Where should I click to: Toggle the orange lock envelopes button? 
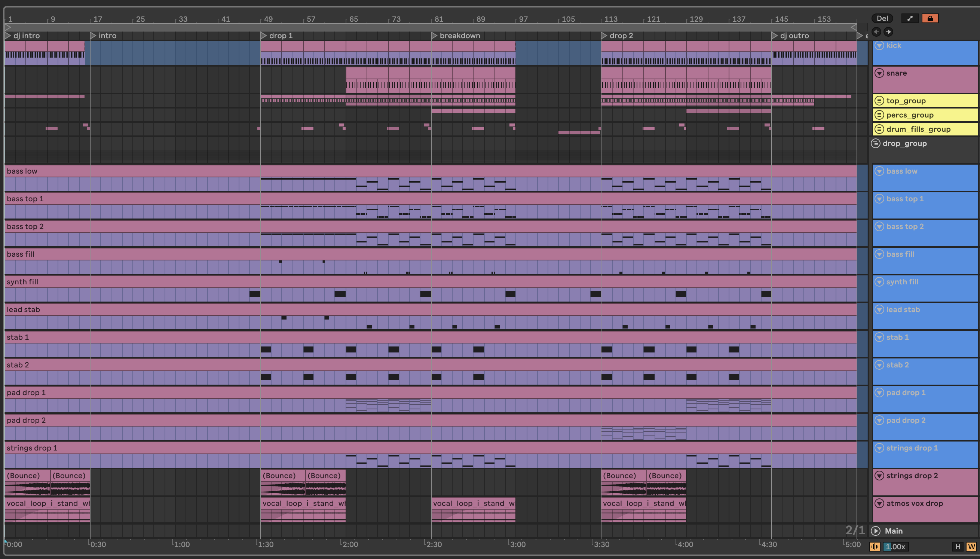click(x=930, y=18)
